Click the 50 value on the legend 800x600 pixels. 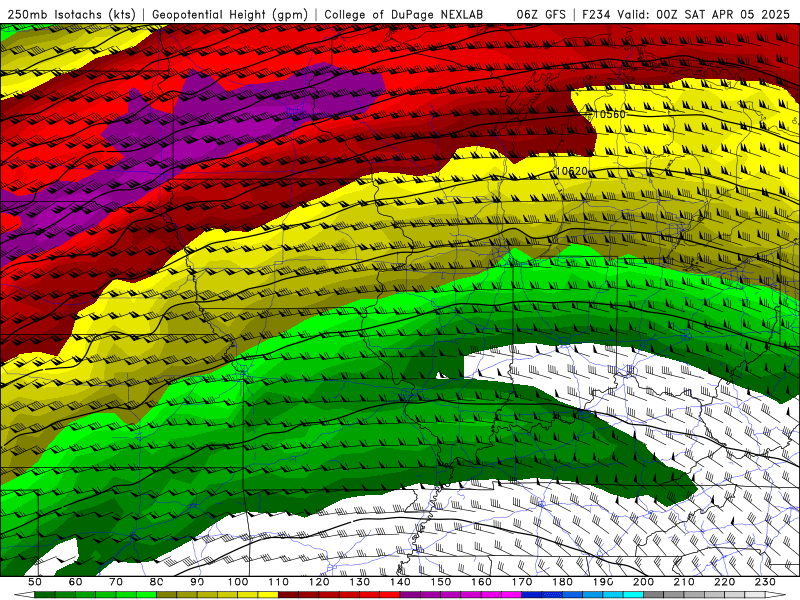pyautogui.click(x=35, y=582)
